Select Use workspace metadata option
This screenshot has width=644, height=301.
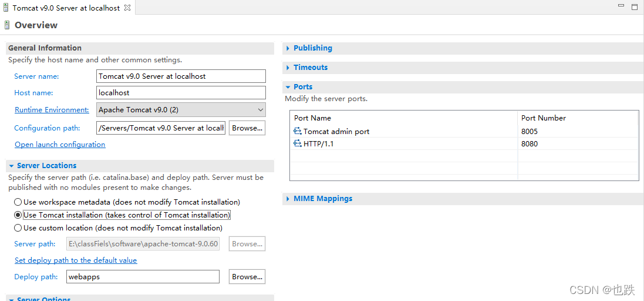point(18,202)
